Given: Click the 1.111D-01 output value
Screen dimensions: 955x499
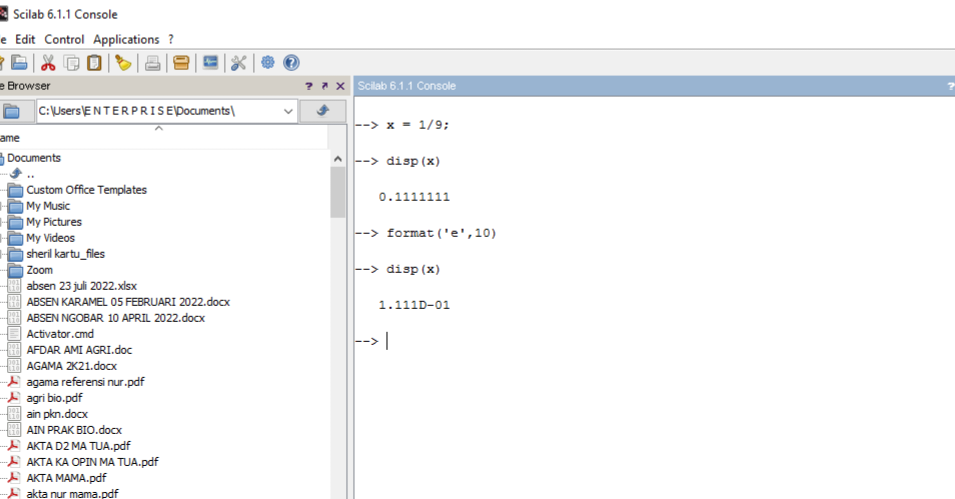Looking at the screenshot, I should pyautogui.click(x=414, y=305).
